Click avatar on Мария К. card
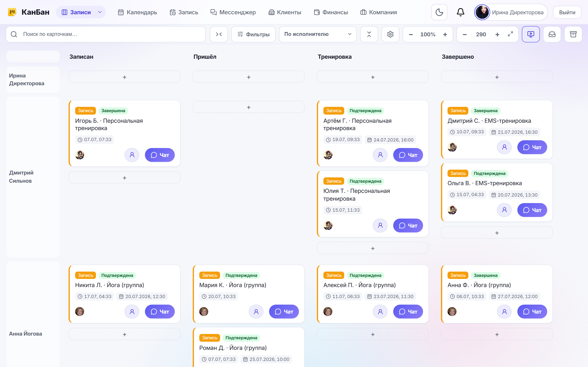 click(x=204, y=311)
